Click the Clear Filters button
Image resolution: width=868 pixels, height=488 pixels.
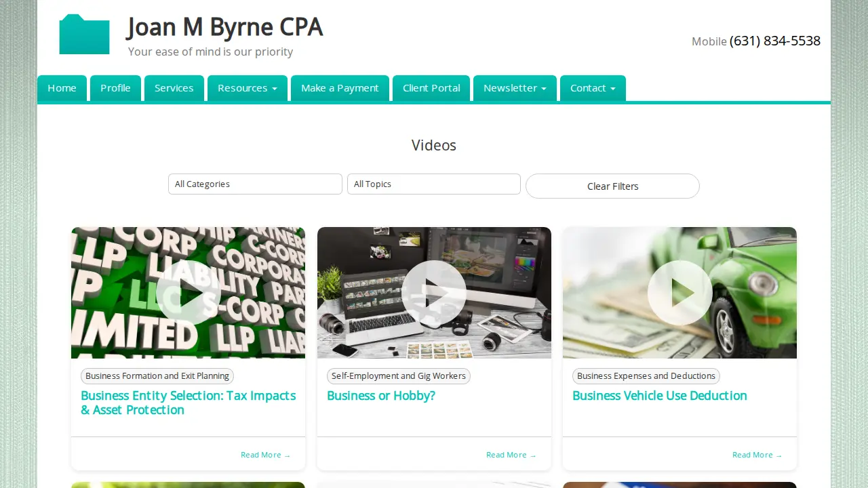[612, 186]
